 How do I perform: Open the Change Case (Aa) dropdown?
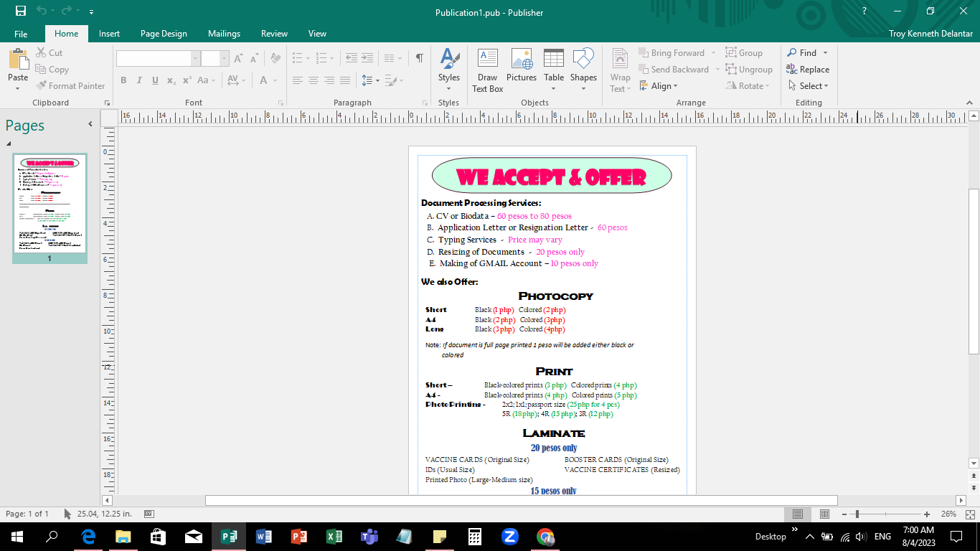(x=206, y=80)
